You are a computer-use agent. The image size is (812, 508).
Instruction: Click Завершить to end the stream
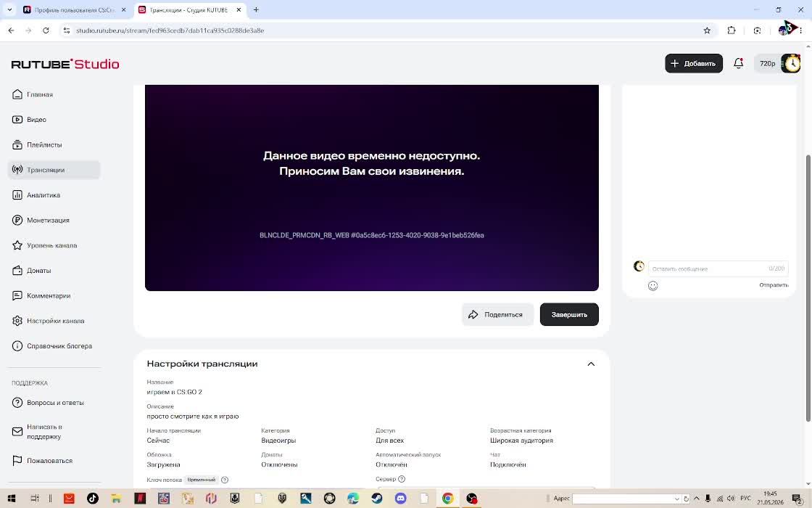pos(569,315)
